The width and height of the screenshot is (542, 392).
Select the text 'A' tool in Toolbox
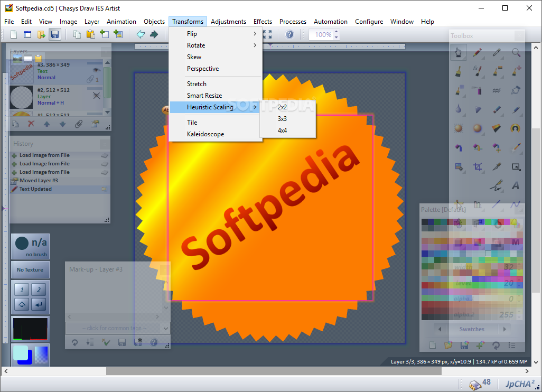pyautogui.click(x=516, y=185)
